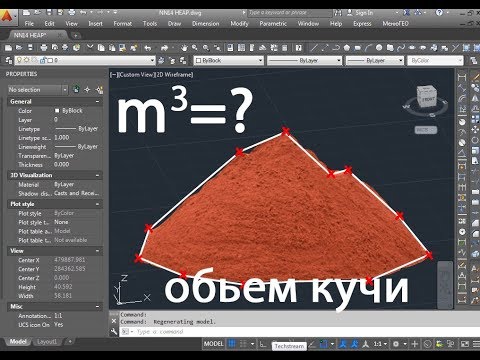The image size is (480, 360).
Task: Open the Layer Properties Manager icon
Action: (x=8, y=61)
